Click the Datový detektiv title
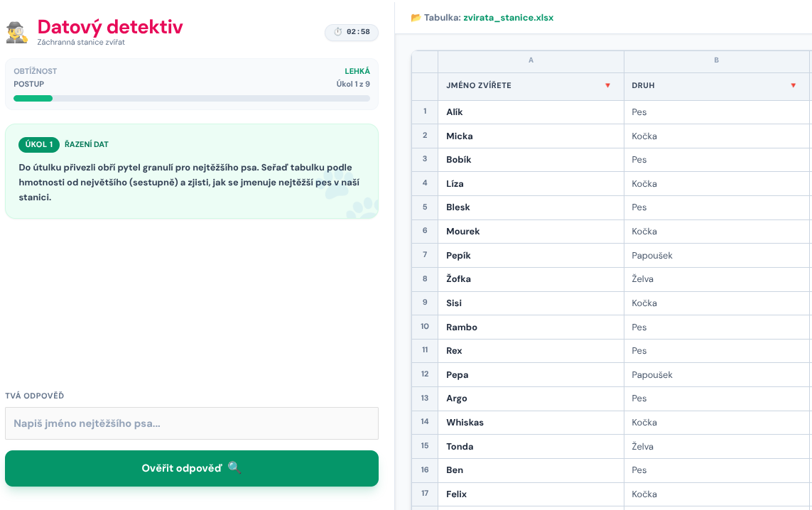Screen dimensions: 812x510 point(110,27)
